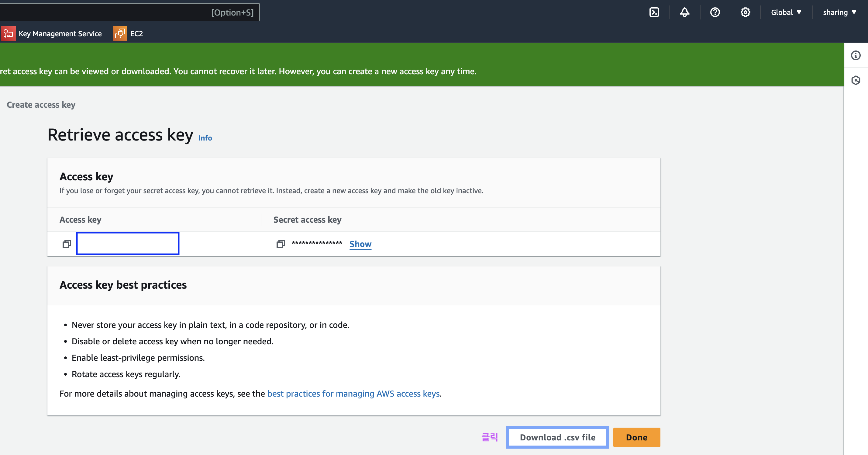Viewport: 868px width, 455px height.
Task: Open the CloudShell terminal icon
Action: (654, 12)
